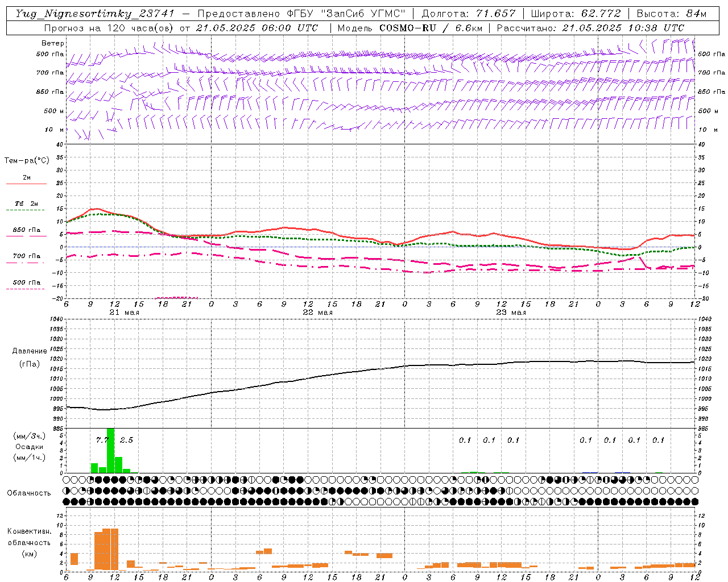The width and height of the screenshot is (728, 582).
Task: Click the 700 гПа temperature legend entry
Action: (27, 259)
